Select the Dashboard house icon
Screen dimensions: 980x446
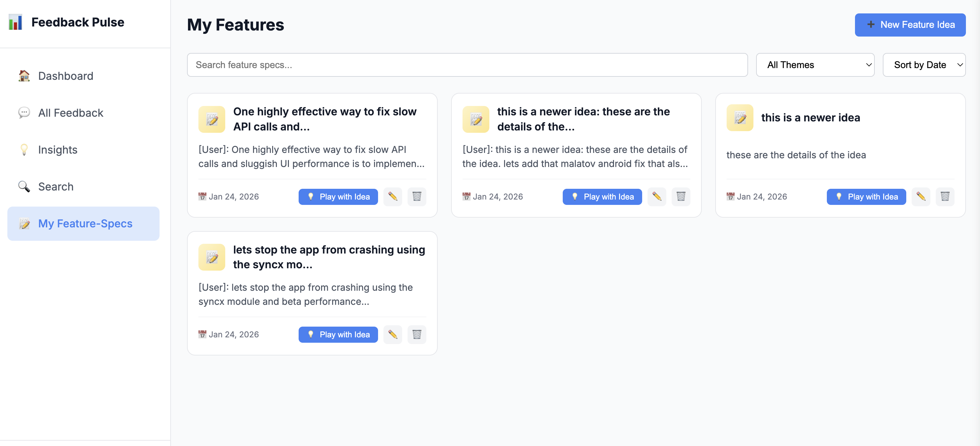(24, 76)
